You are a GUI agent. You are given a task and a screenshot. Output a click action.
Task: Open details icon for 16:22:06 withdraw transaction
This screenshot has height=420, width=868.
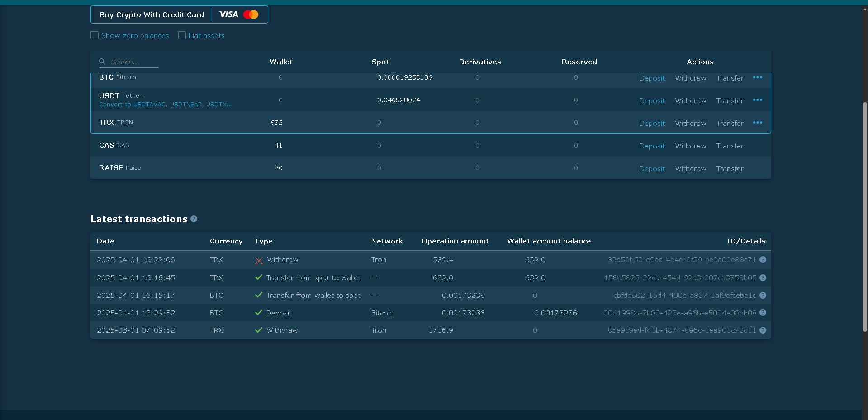763,260
